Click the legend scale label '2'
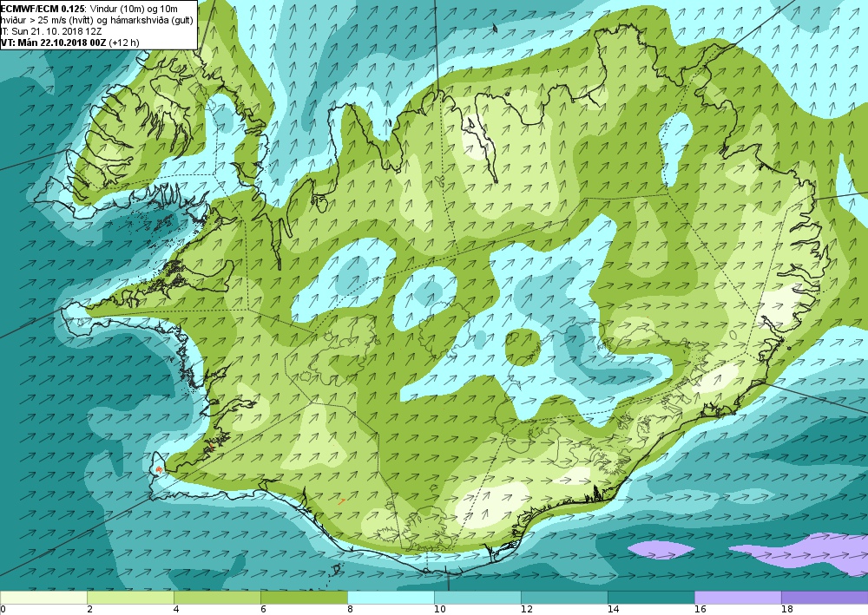The image size is (868, 615). click(89, 610)
